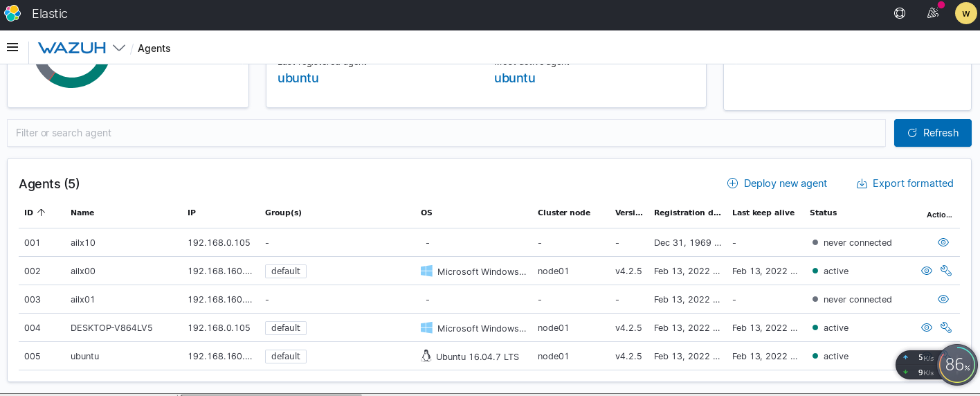The height and width of the screenshot is (396, 980).
Task: Click the Elastic logo icon
Action: tap(12, 13)
